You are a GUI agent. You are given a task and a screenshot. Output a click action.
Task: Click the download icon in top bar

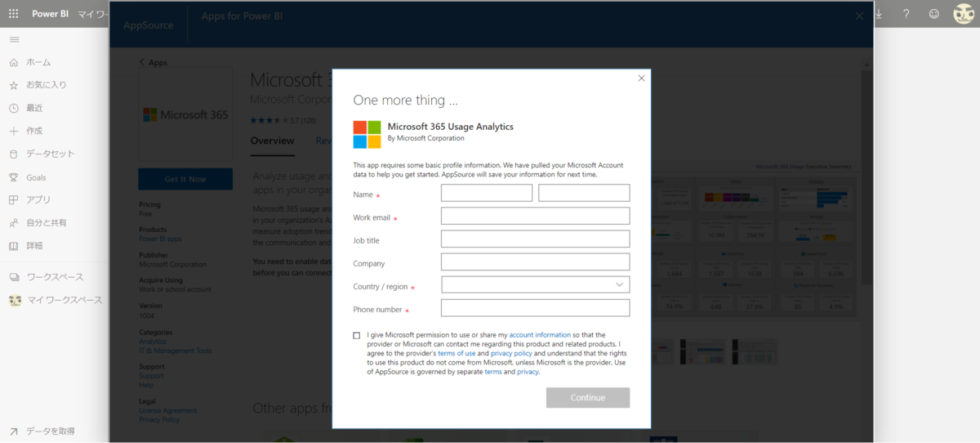pos(880,14)
